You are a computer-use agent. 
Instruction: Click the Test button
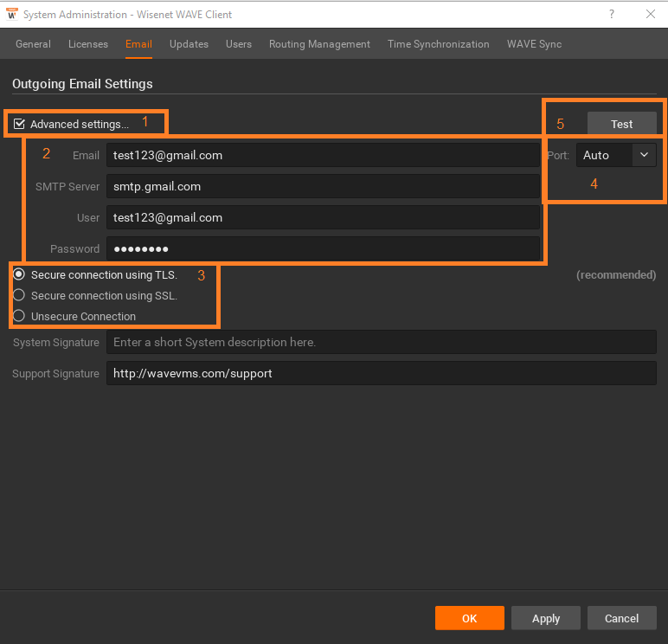point(621,124)
